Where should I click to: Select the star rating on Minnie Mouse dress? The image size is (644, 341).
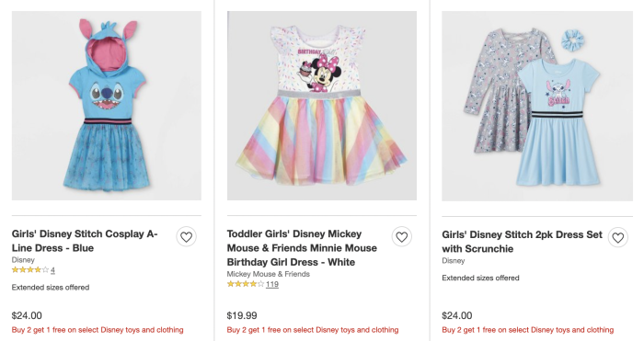click(x=246, y=283)
